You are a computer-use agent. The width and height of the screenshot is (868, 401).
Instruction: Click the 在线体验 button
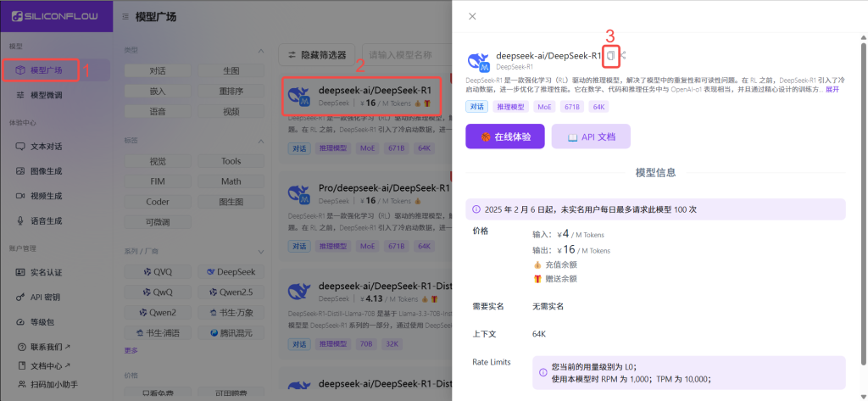505,136
